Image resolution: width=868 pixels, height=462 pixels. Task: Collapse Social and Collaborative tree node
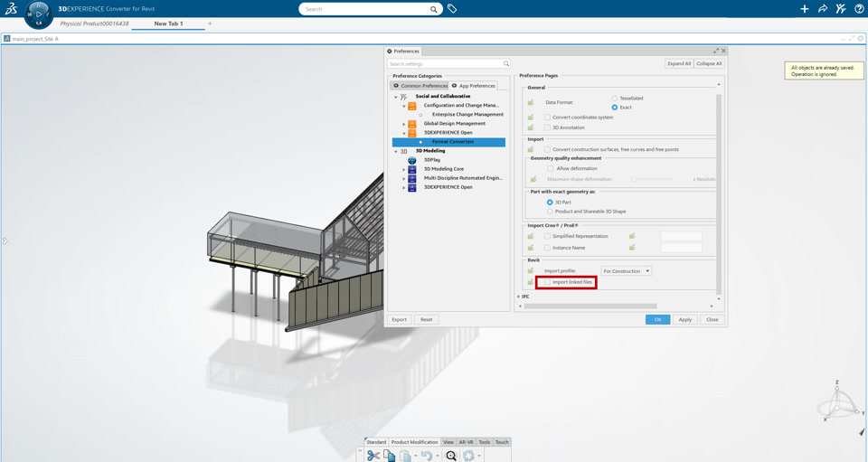pos(396,96)
